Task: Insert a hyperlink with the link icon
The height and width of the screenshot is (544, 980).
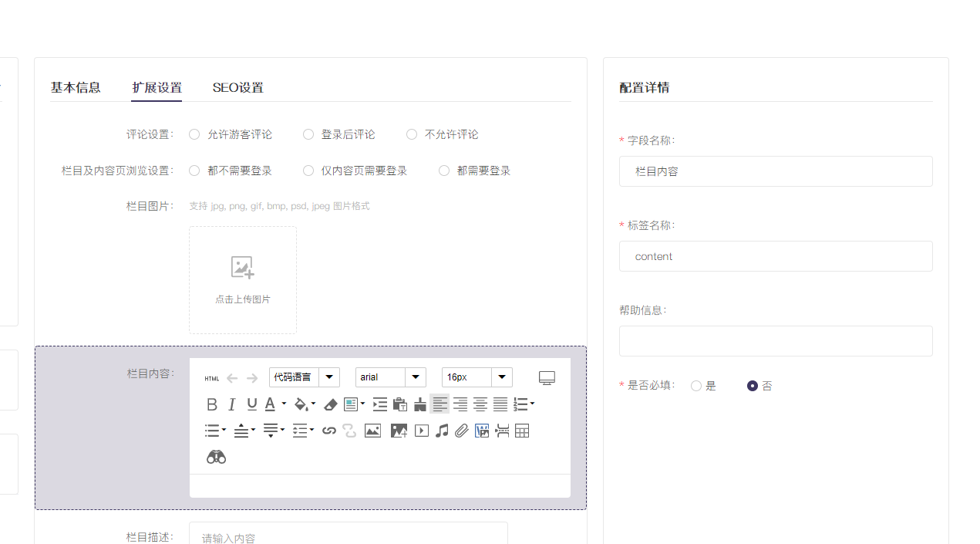Action: [329, 431]
